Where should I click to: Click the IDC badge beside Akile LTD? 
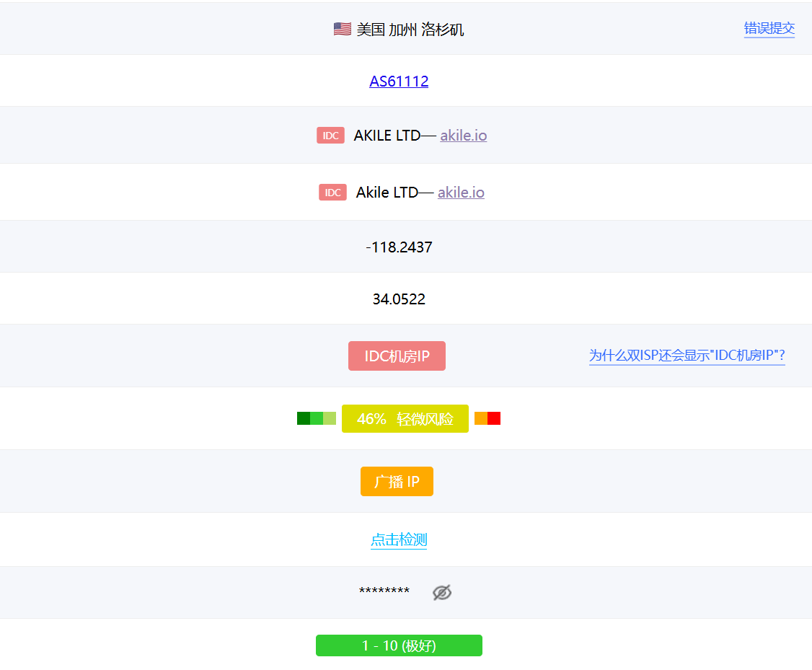(x=332, y=193)
